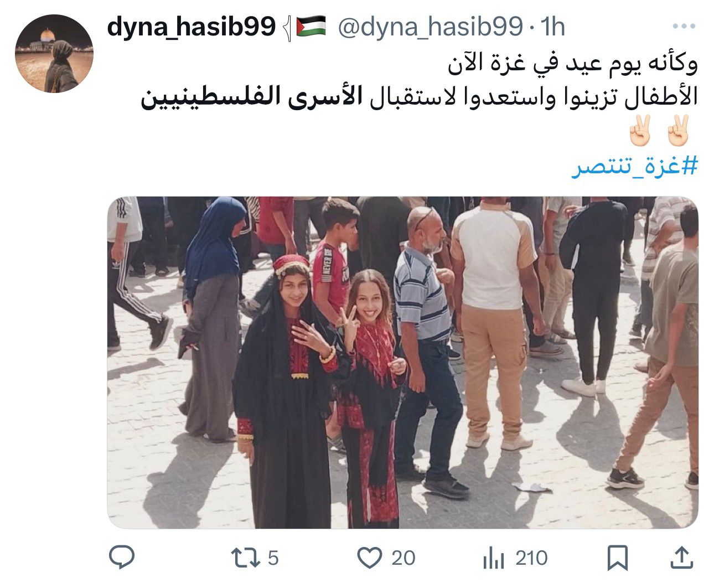Click the victory hand emojis

click(x=659, y=131)
